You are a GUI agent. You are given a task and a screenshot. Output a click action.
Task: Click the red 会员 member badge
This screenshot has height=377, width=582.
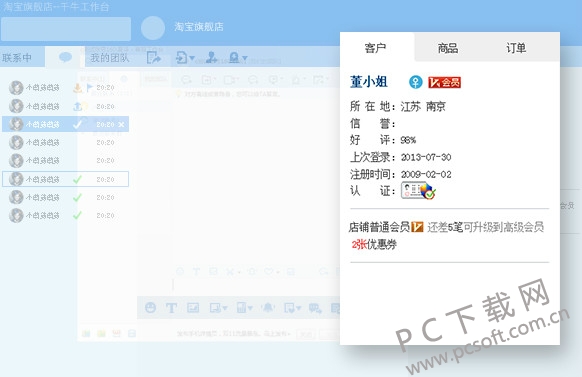click(x=444, y=82)
